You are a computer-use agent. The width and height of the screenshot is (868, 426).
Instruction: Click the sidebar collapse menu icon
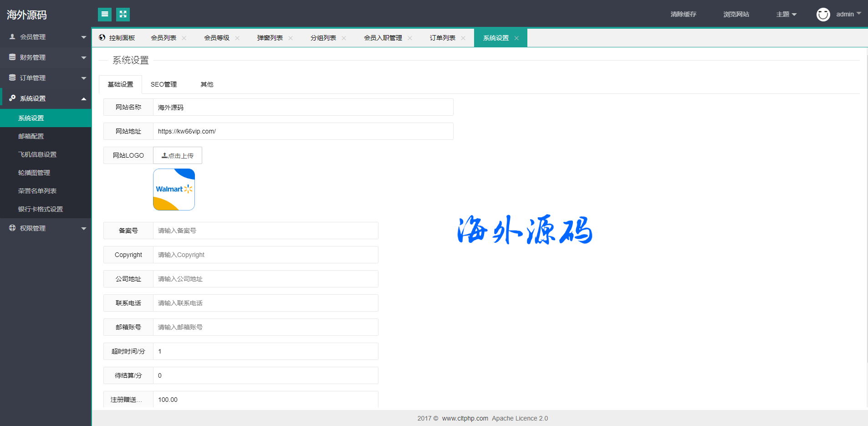click(x=105, y=15)
